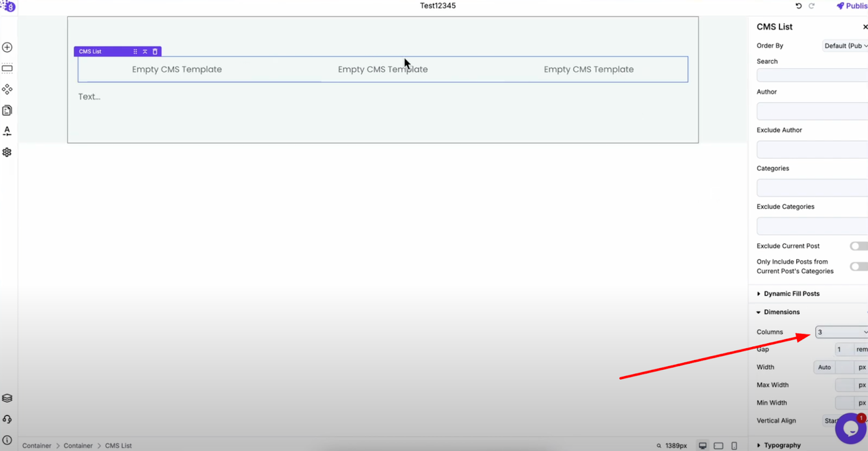Viewport: 868px width, 451px height.
Task: Switch to mobile viewport preview
Action: (x=734, y=445)
